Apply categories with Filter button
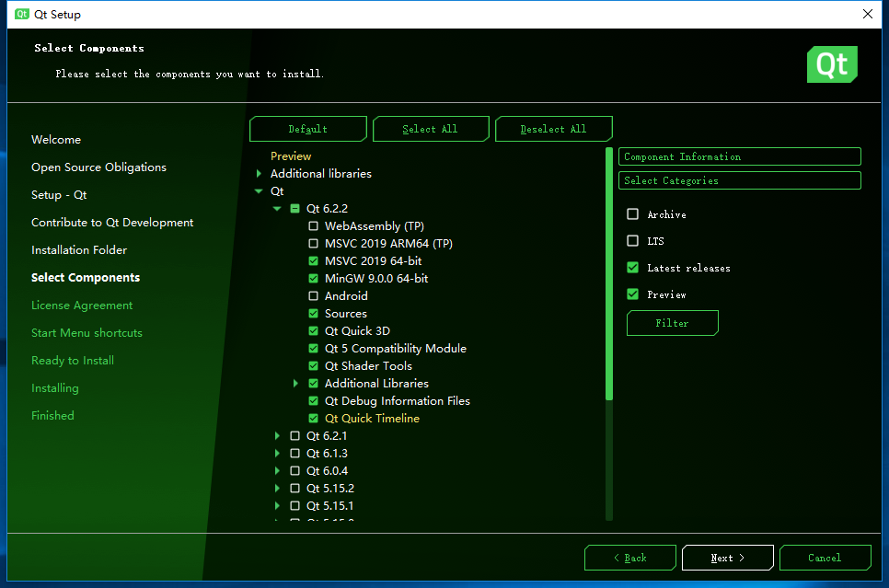 (673, 323)
